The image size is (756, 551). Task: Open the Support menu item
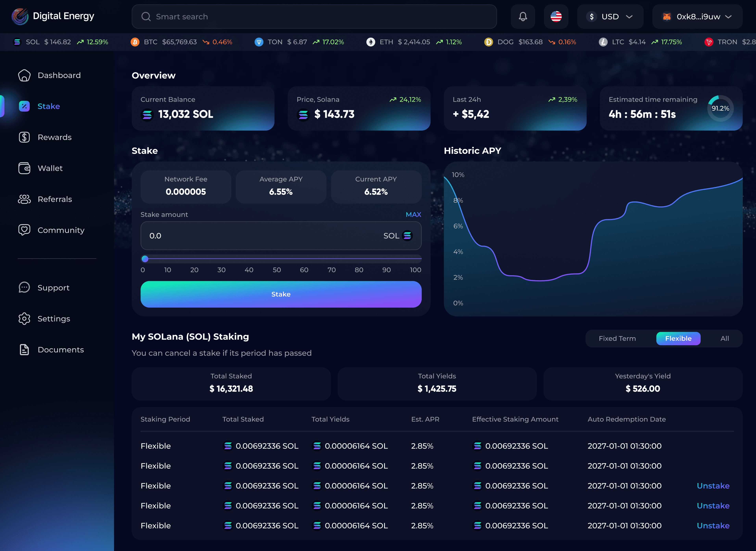pos(53,288)
